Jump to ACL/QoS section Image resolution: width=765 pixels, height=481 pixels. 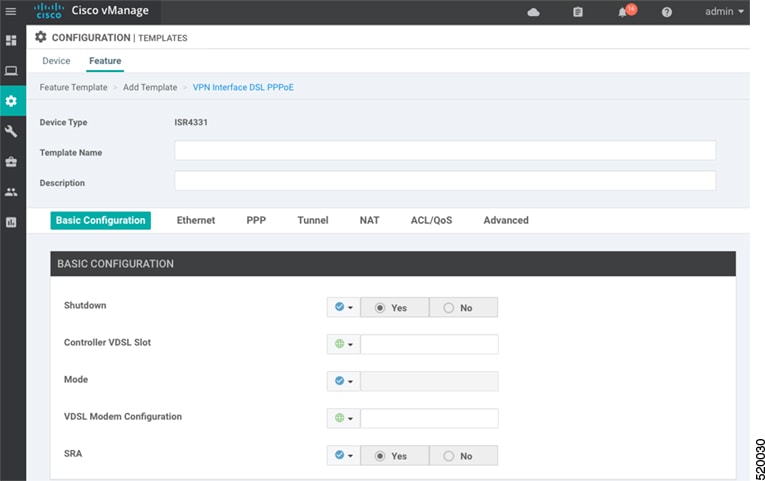431,220
